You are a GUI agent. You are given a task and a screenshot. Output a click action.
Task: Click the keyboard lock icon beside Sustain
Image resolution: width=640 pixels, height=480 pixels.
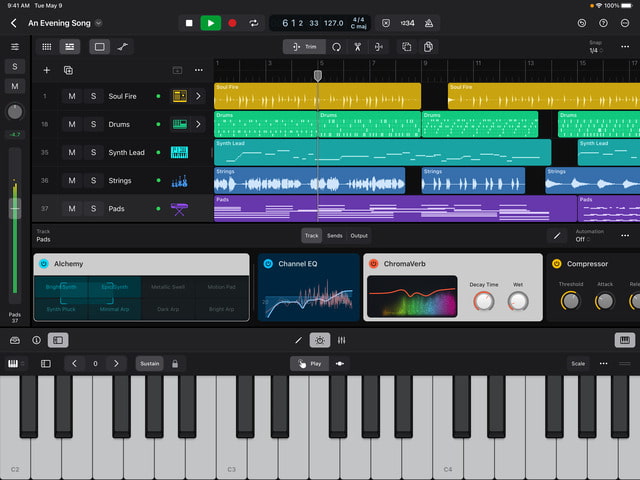pyautogui.click(x=176, y=364)
